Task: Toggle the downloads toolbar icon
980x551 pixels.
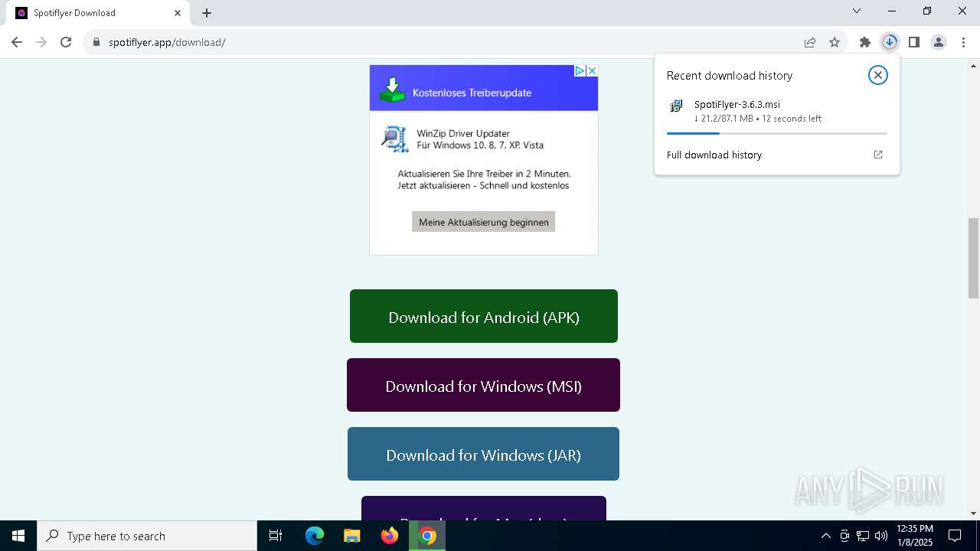Action: [x=890, y=42]
